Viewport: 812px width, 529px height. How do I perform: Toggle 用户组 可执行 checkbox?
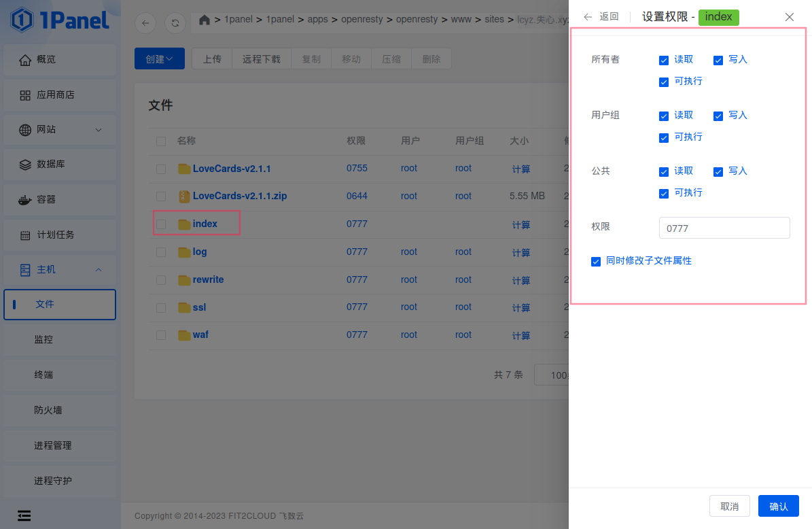664,138
